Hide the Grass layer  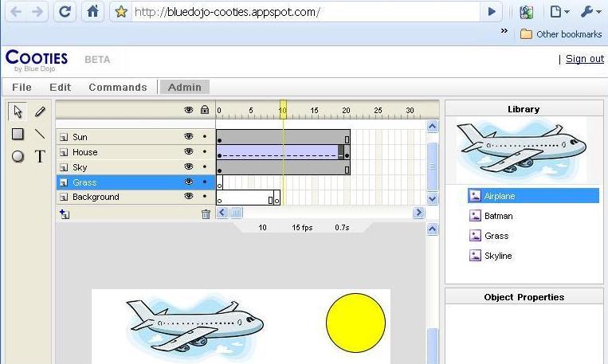188,182
